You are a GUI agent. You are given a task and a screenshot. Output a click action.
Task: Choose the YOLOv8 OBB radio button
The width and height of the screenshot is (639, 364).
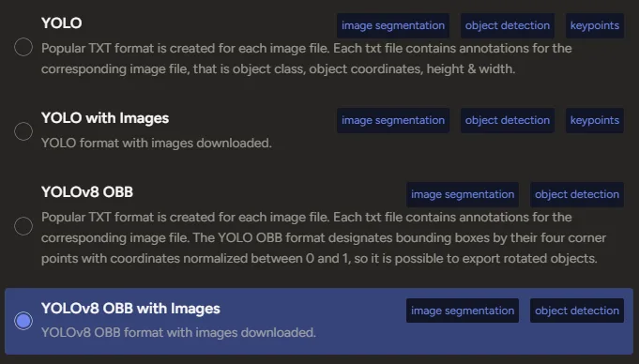tap(23, 226)
